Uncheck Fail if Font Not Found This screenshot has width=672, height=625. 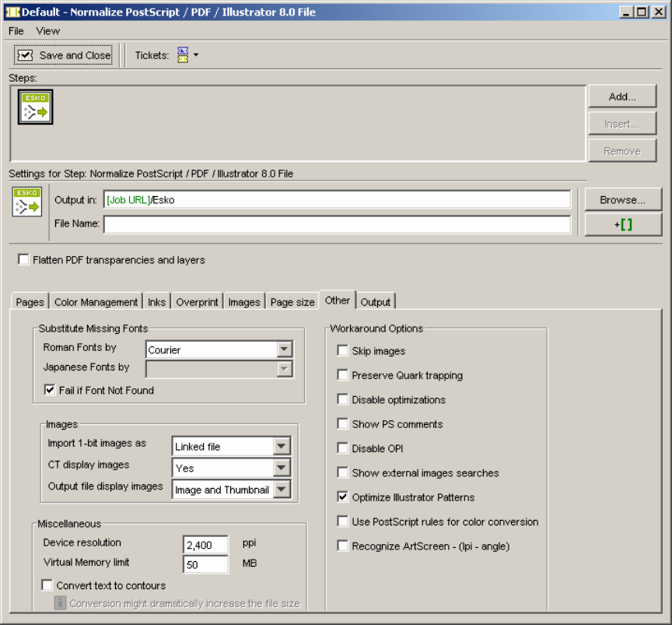pyautogui.click(x=50, y=390)
